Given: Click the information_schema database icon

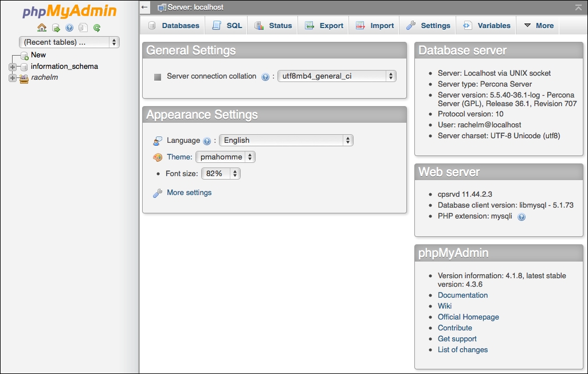Looking at the screenshot, I should coord(24,67).
